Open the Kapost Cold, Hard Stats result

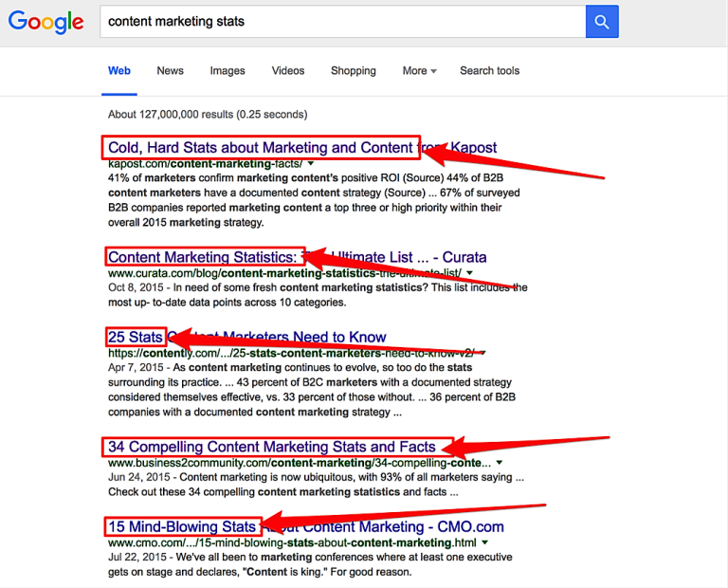point(302,148)
